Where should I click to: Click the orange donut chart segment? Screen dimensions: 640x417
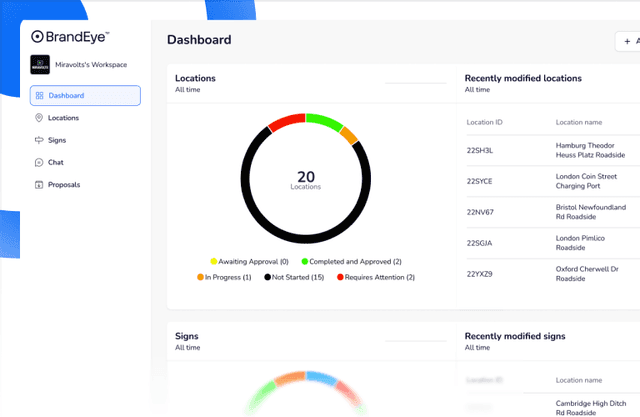click(x=349, y=135)
